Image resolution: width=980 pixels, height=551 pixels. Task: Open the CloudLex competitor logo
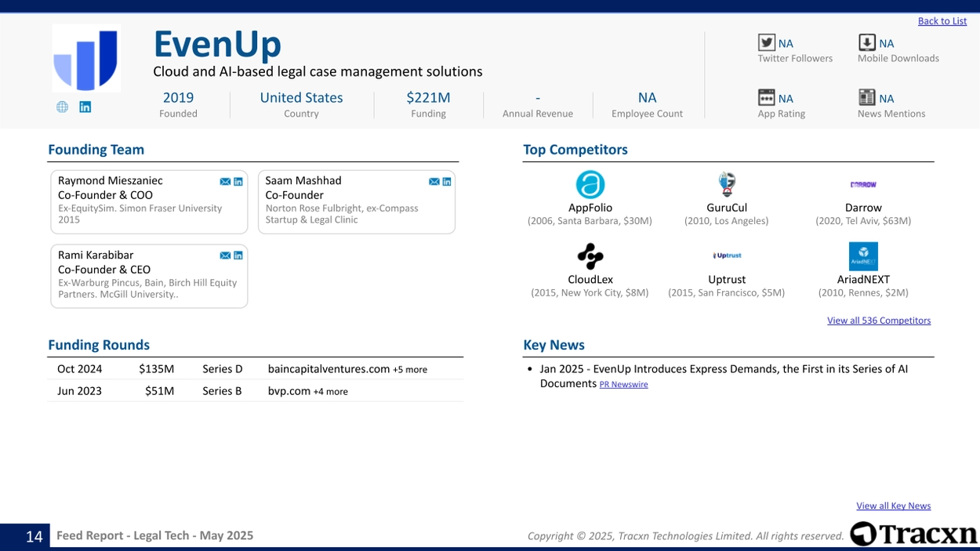[x=590, y=256]
